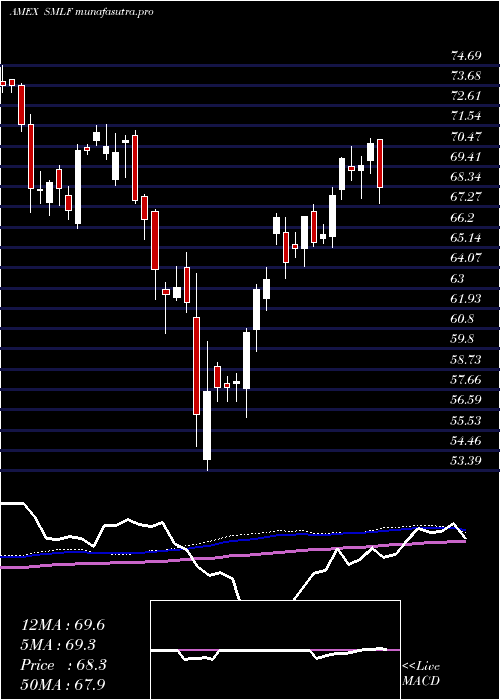500x700 pixels.
Task: Click the 50MA : 67.9 indicator value
Action: coord(63,684)
